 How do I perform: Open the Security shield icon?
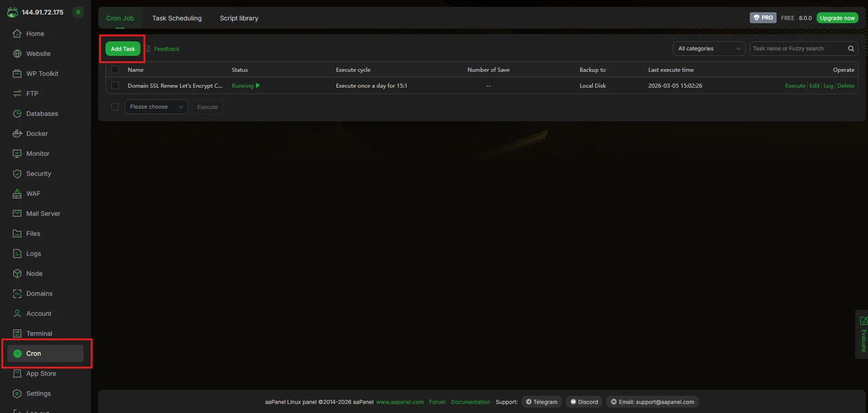pyautogui.click(x=17, y=174)
